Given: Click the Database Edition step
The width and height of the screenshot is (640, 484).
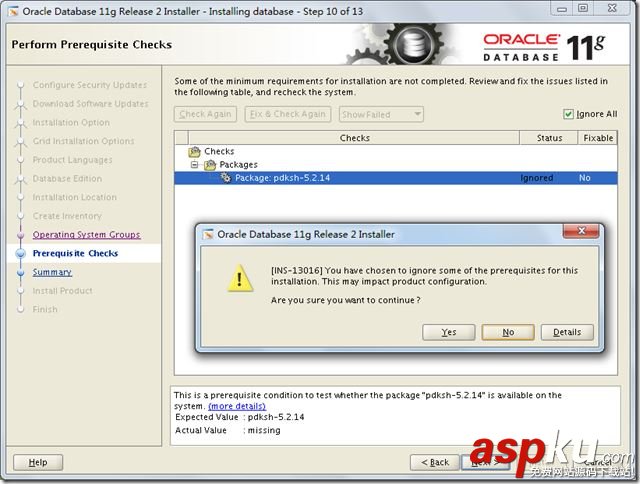Looking at the screenshot, I should click(67, 178).
